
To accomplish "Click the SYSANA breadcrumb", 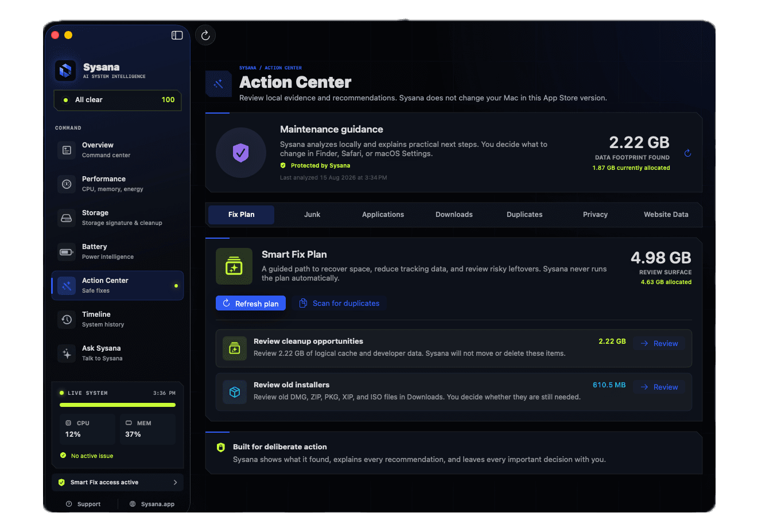I will (248, 68).
